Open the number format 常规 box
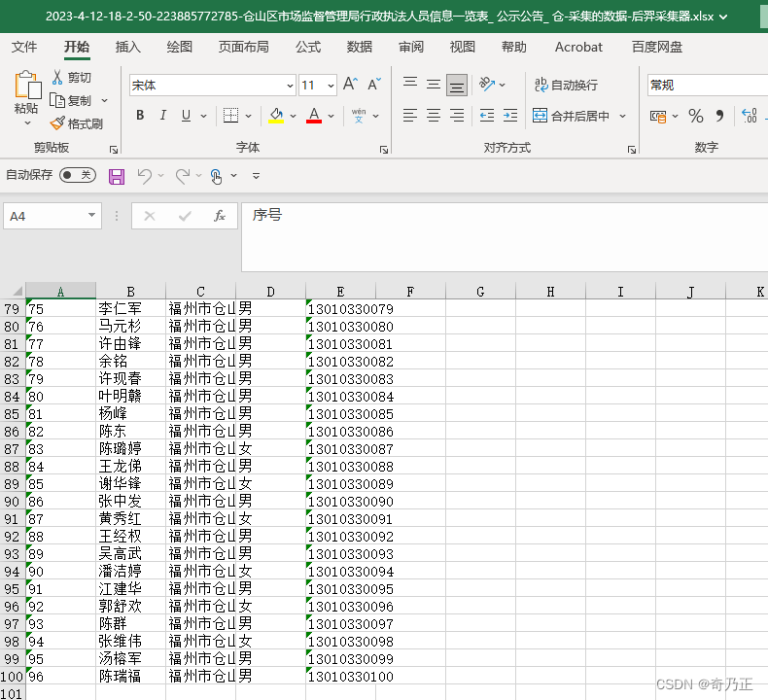The height and width of the screenshot is (700, 768). (708, 86)
